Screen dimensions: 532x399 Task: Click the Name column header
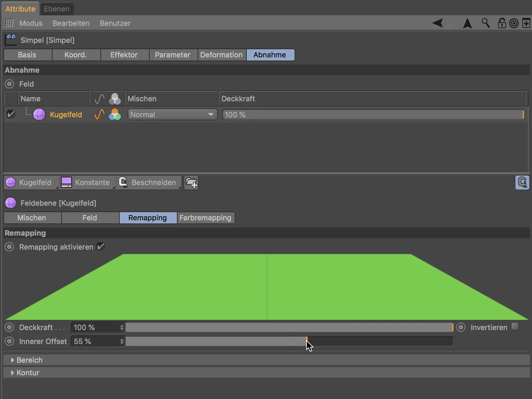(x=54, y=99)
